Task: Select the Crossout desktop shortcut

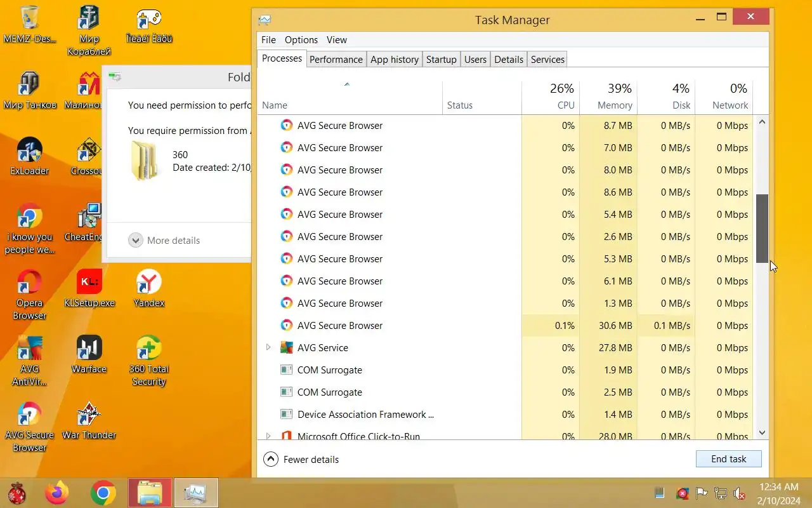Action: pyautogui.click(x=87, y=157)
